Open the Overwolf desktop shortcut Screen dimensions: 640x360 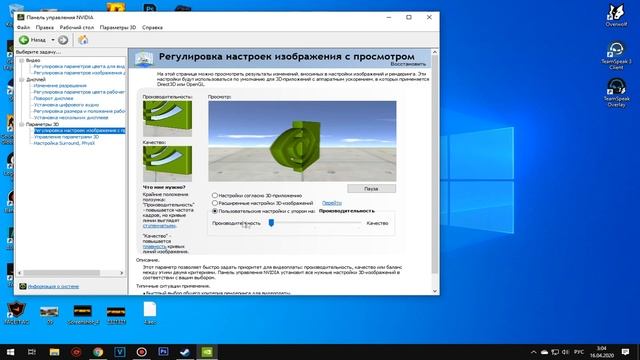[616, 16]
